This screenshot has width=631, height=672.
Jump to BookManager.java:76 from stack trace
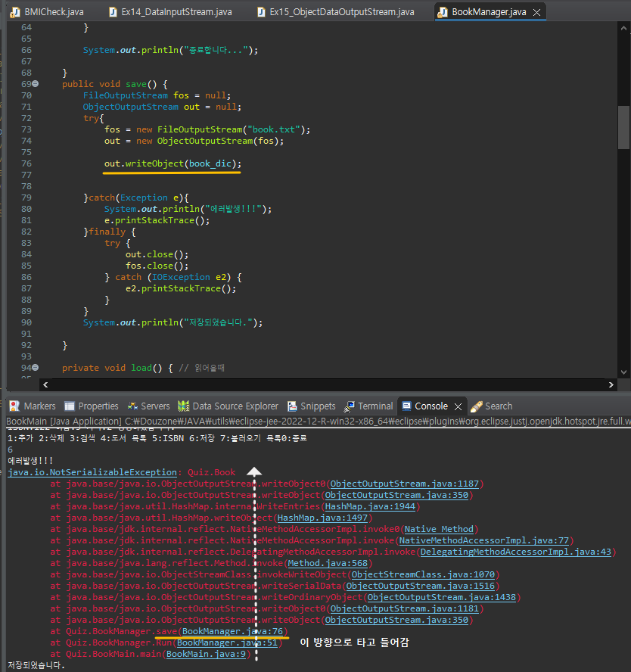(x=232, y=631)
